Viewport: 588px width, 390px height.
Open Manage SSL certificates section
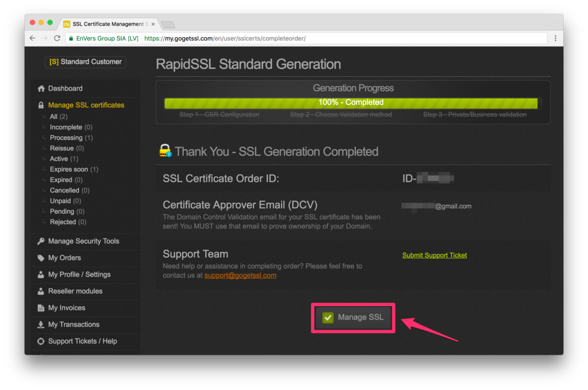86,105
